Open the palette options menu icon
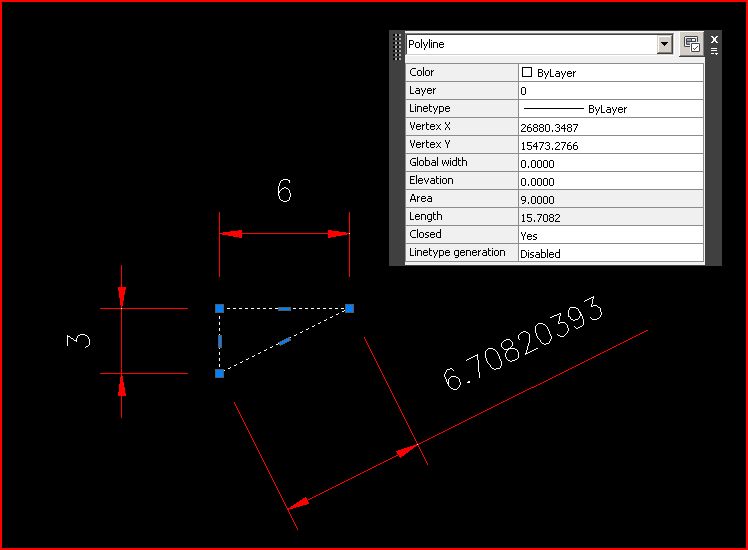The width and height of the screenshot is (748, 550). 714,51
